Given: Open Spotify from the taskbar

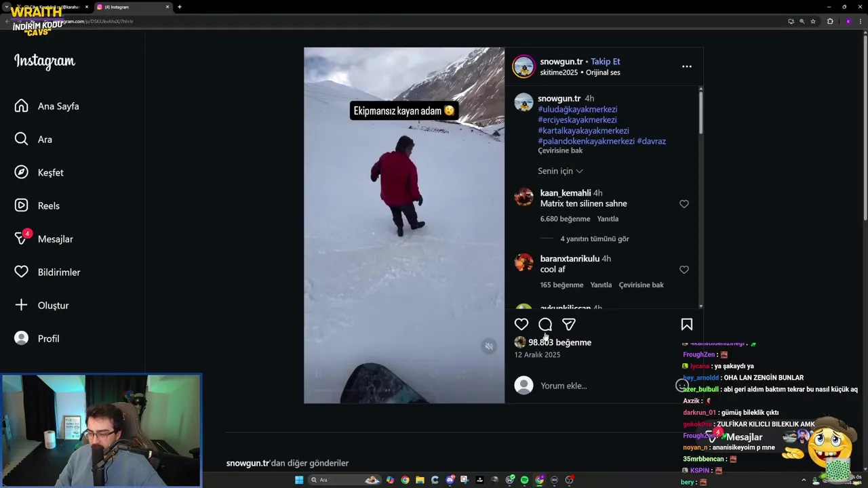Looking at the screenshot, I should (524, 480).
